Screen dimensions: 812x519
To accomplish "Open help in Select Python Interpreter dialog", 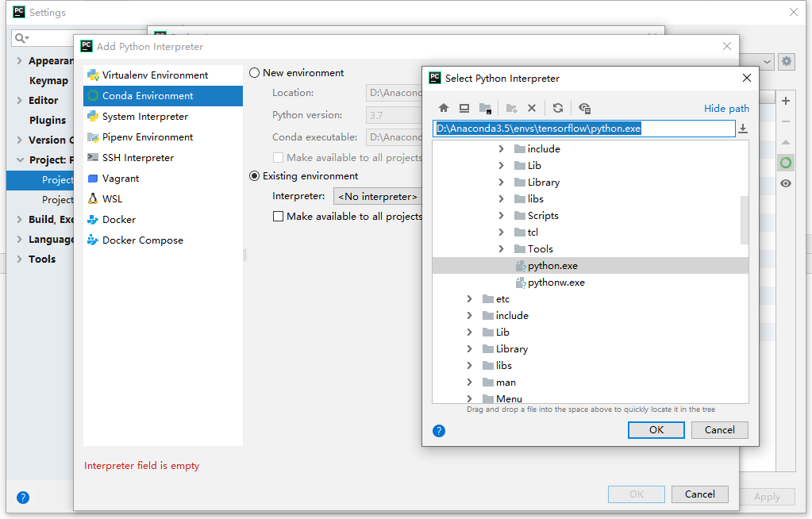I will coord(439,431).
